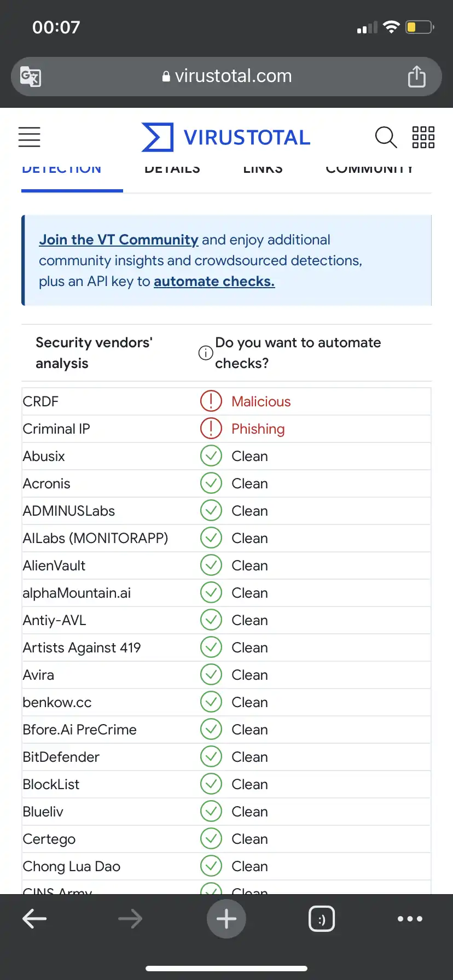
Task: Switch to the Details tab
Action: tap(172, 169)
